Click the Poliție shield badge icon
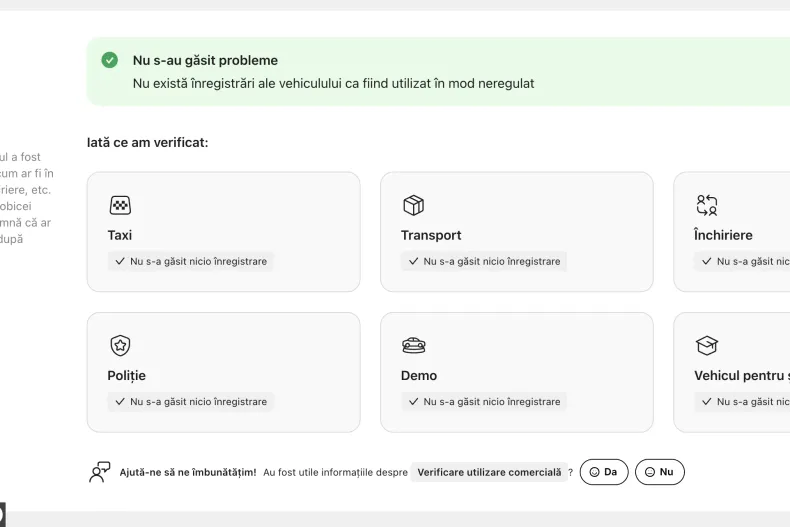This screenshot has width=790, height=527. [x=120, y=346]
